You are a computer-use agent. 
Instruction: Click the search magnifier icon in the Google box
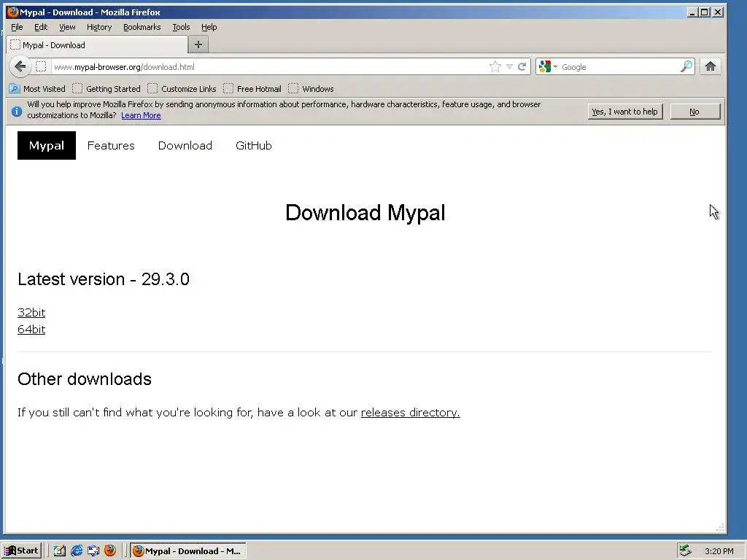click(x=686, y=66)
